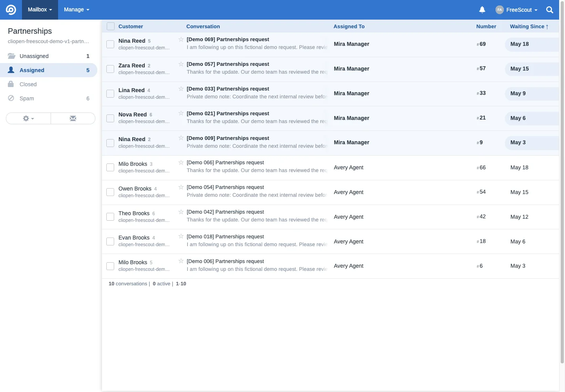Viewport: 565px width, 392px height.
Task: Star the Demo 054 conversation
Action: (x=181, y=187)
